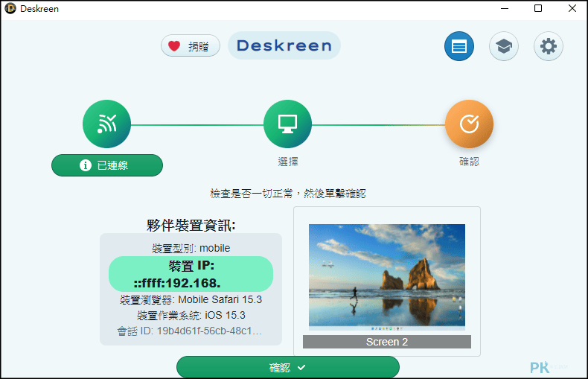Click the 確認 step label under orange circle
The image size is (588, 379).
(x=469, y=162)
